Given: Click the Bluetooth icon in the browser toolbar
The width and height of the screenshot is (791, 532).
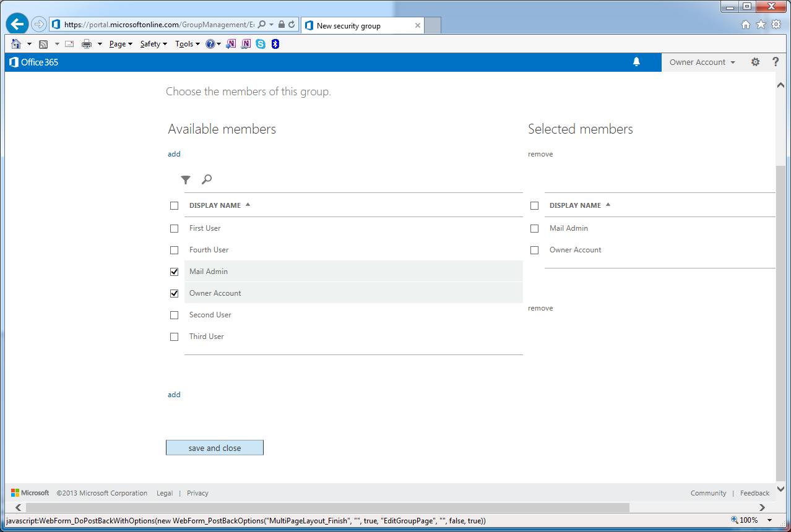Looking at the screenshot, I should [275, 44].
